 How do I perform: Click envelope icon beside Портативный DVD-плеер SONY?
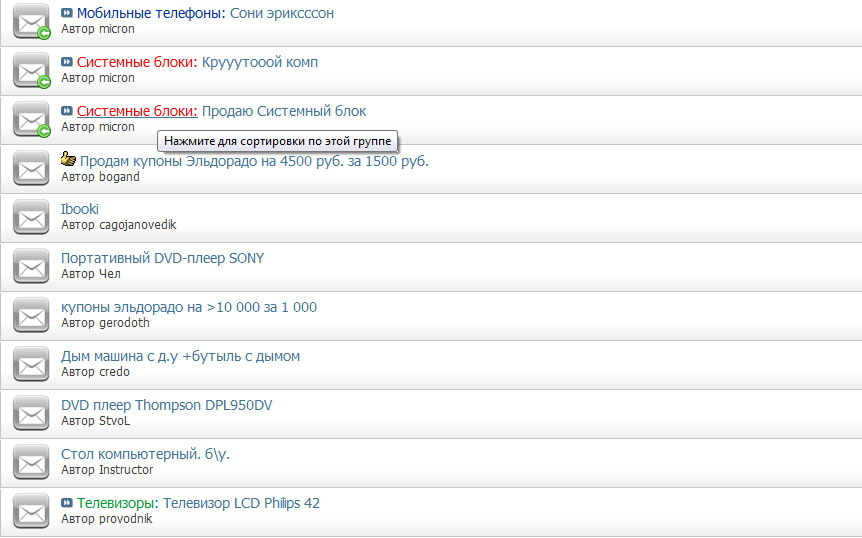pos(31,266)
